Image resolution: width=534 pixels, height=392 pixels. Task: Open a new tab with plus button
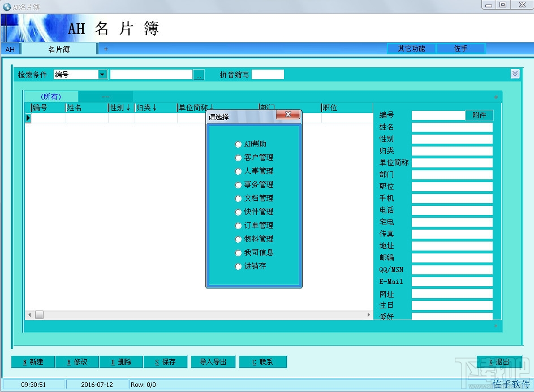105,49
